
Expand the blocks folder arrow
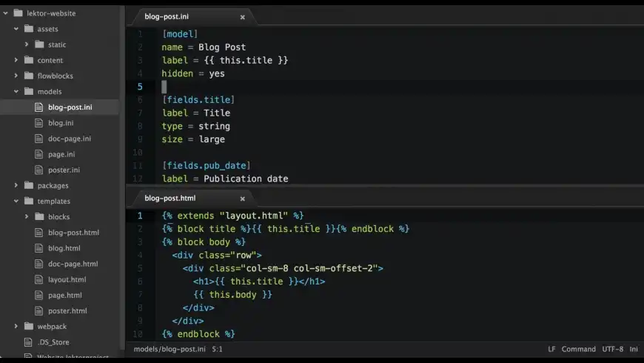pos(27,216)
